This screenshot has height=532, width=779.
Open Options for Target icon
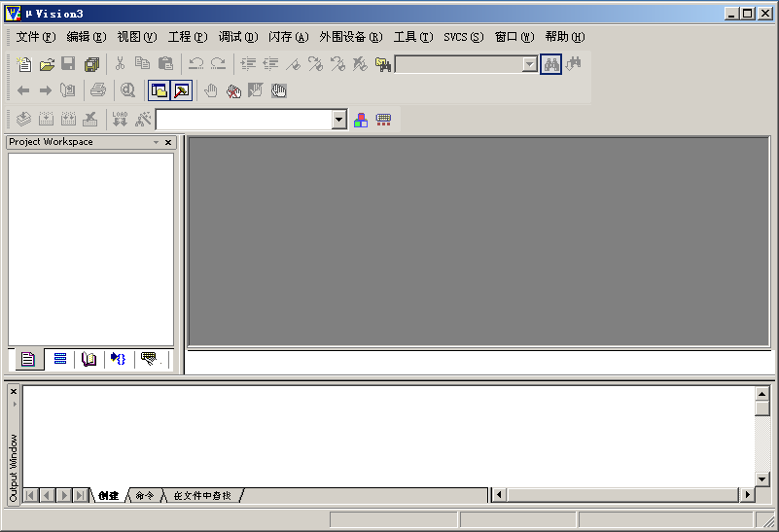click(x=143, y=119)
